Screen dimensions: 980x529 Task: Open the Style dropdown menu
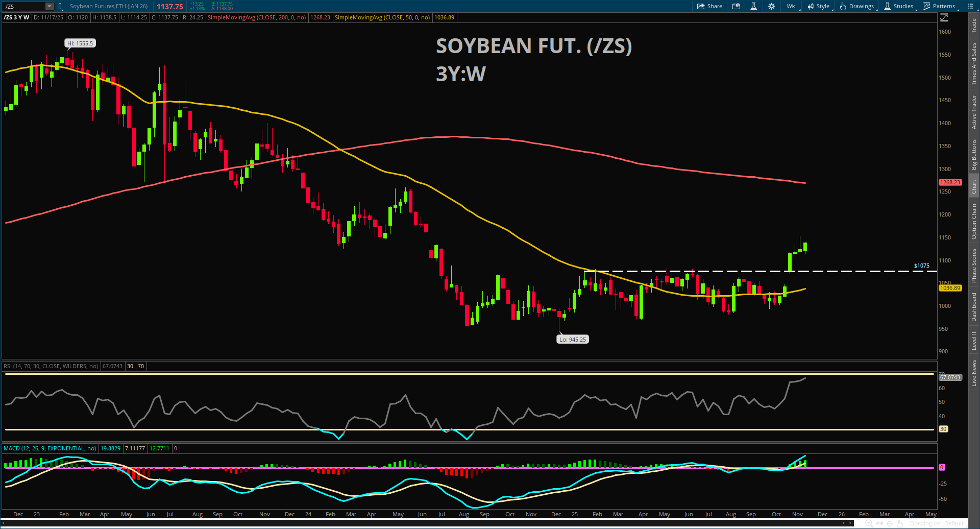point(819,6)
